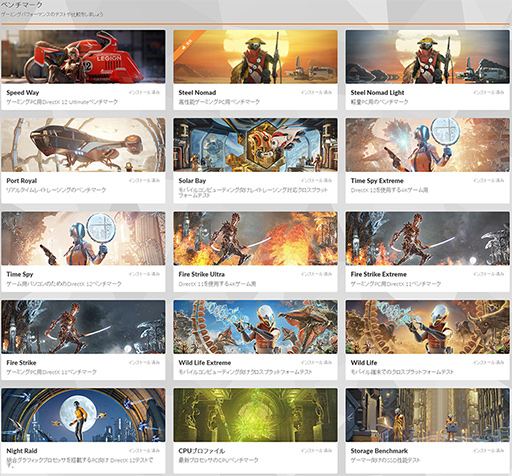512x476 pixels.
Task: Open Fire Strike Extreme benchmark image
Action: pos(427,238)
